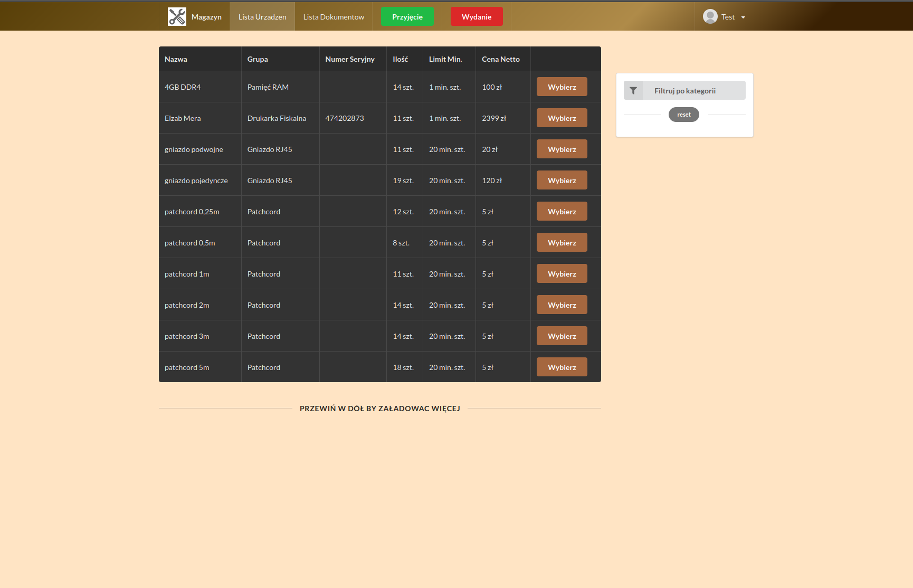
Task: Click Wybierz for patchcord 5m
Action: coord(562,367)
